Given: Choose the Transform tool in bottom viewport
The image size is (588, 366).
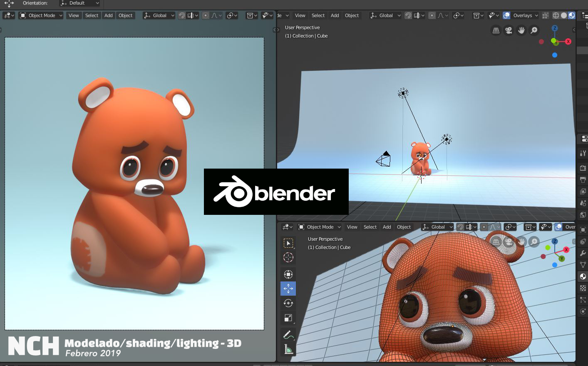Looking at the screenshot, I should (288, 274).
